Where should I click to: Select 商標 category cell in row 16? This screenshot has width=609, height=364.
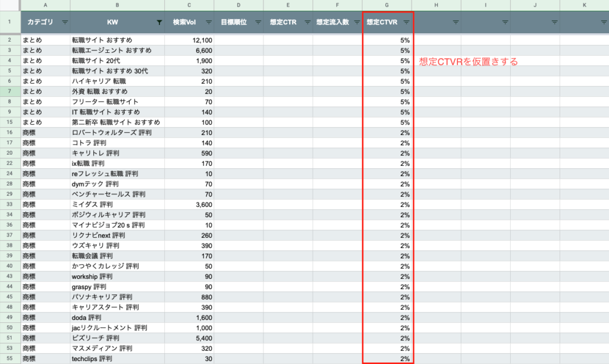pos(45,133)
